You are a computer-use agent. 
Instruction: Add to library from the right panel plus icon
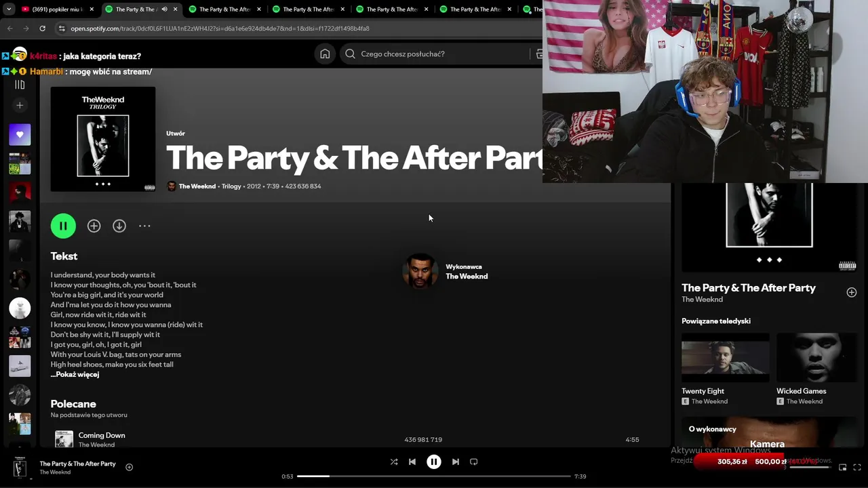tap(852, 292)
